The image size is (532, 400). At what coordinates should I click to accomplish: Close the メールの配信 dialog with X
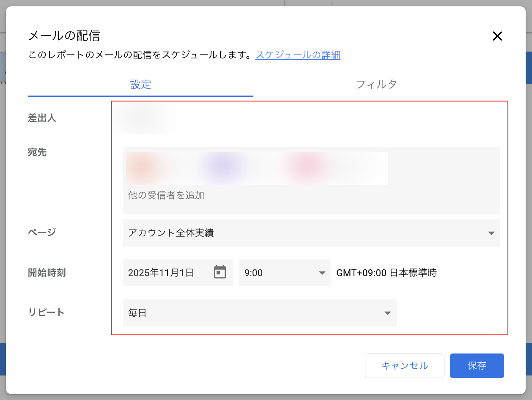click(x=497, y=36)
